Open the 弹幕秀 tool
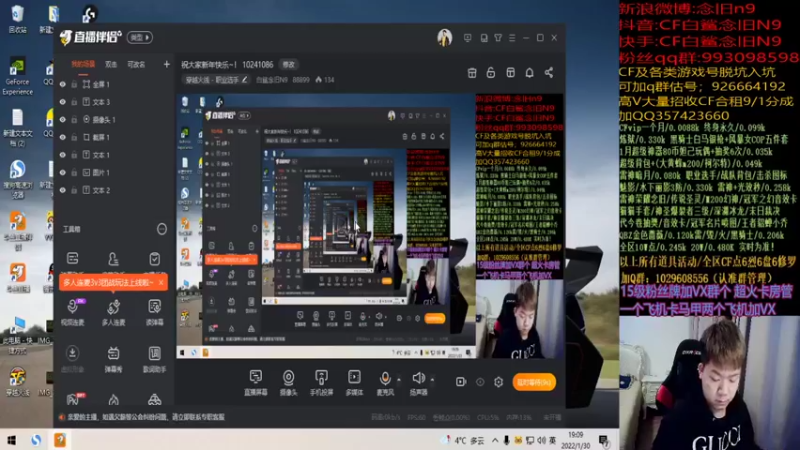 point(113,359)
